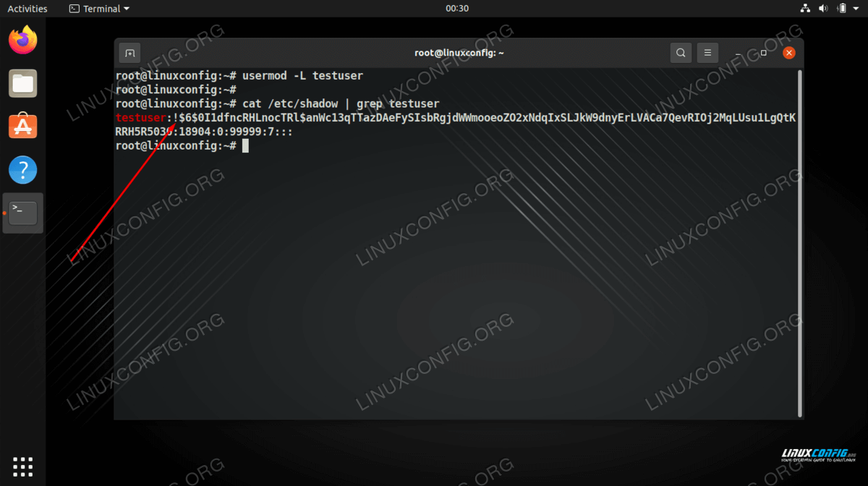This screenshot has height=486, width=868.
Task: Minimize the terminal window
Action: [x=739, y=53]
